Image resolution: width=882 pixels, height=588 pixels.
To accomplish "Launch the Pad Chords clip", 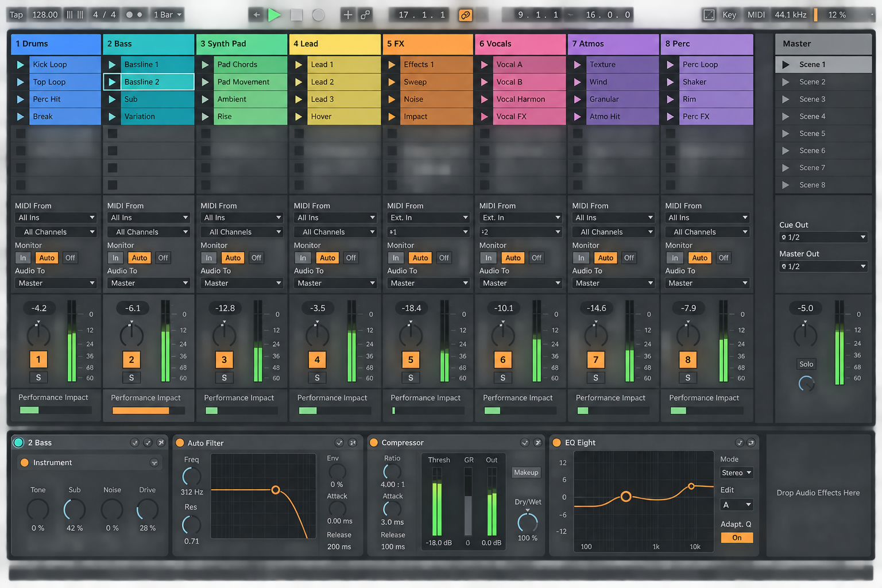I will coord(205,65).
